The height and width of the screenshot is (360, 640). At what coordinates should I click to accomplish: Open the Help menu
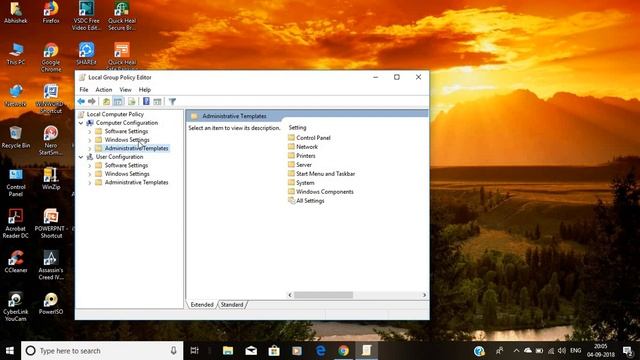(144, 89)
